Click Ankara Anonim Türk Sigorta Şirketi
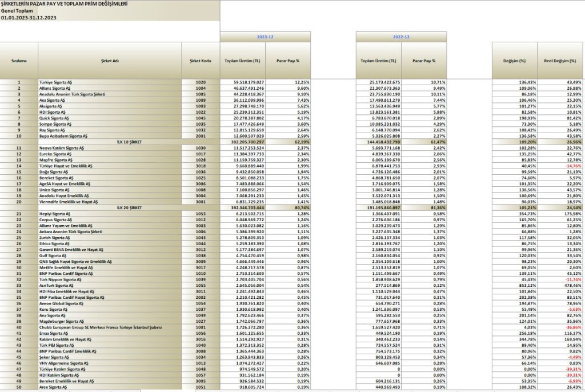585x392 pixels. point(70,232)
